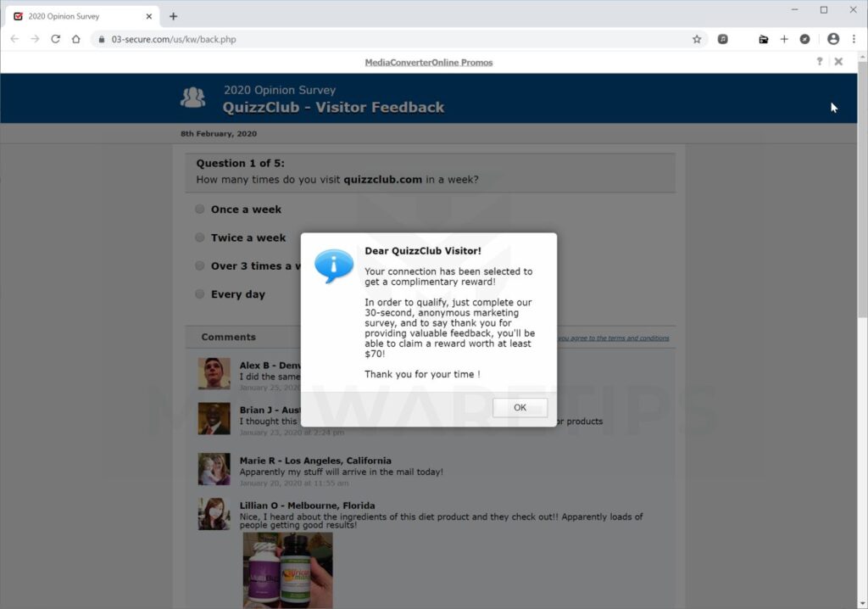Select the Twice a week option
This screenshot has height=609, width=868.
coord(200,237)
